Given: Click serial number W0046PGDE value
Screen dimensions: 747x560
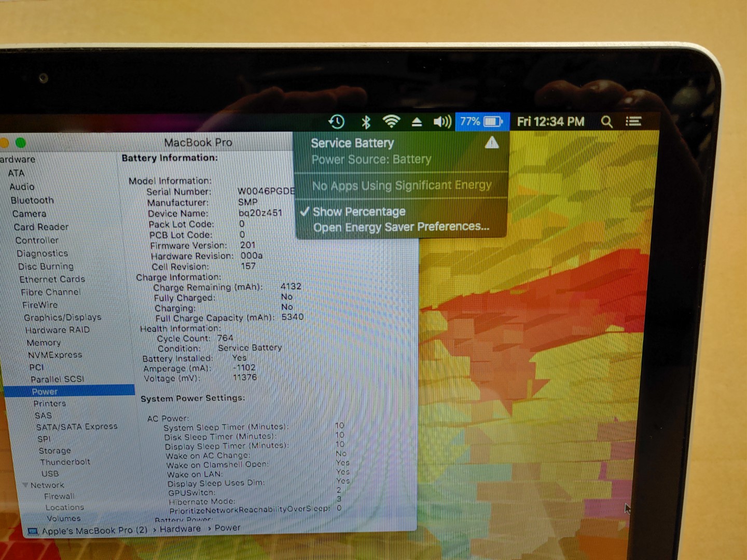Looking at the screenshot, I should (x=266, y=191).
